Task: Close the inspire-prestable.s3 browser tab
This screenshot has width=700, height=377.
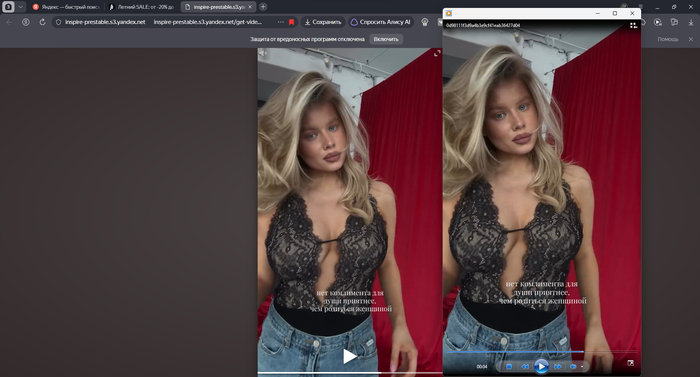Action: [250, 7]
